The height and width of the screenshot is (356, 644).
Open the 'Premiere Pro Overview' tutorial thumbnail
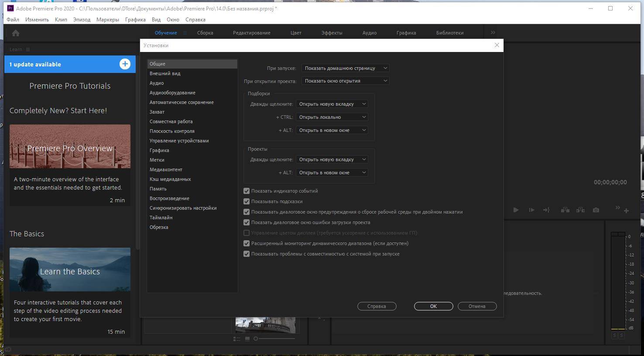coord(70,146)
